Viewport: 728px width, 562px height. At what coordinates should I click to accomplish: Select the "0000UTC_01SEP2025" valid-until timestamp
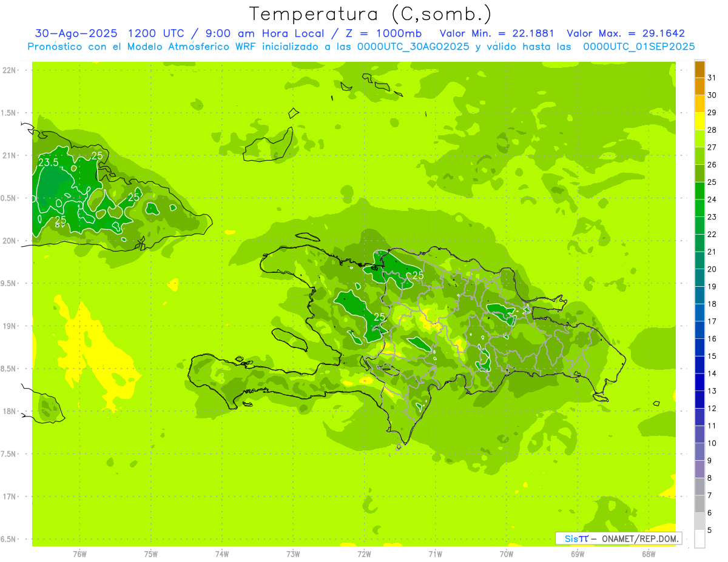tap(639, 46)
